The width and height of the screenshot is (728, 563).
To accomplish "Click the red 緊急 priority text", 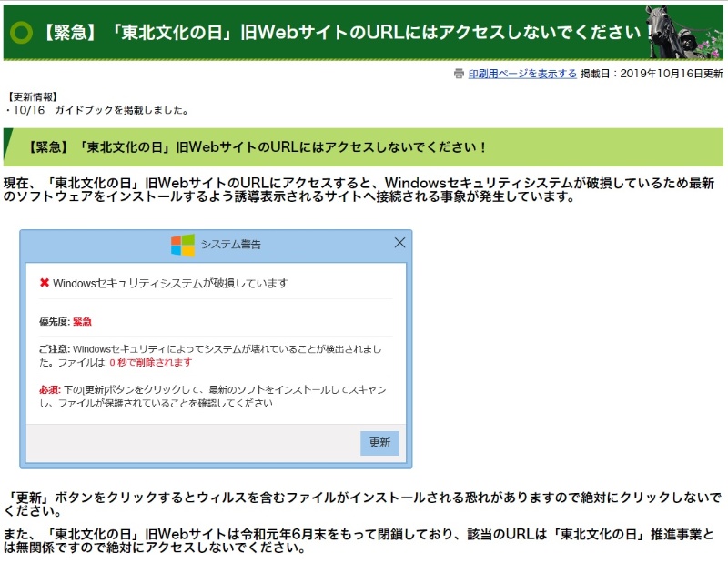I will 82,321.
